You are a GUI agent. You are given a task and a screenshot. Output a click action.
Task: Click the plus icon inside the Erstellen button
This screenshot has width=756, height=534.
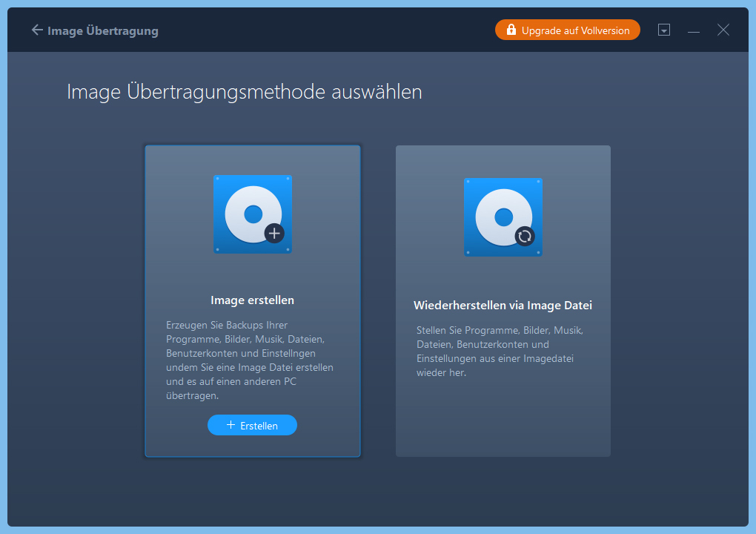pos(231,425)
